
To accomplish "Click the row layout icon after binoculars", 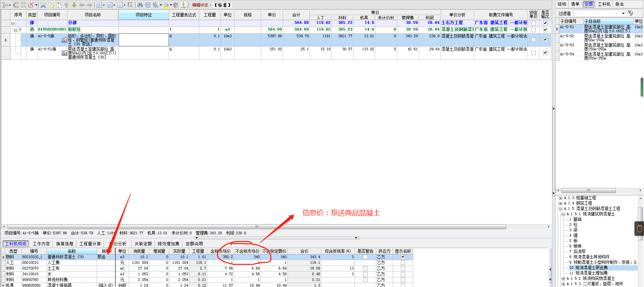I will [x=148, y=5].
